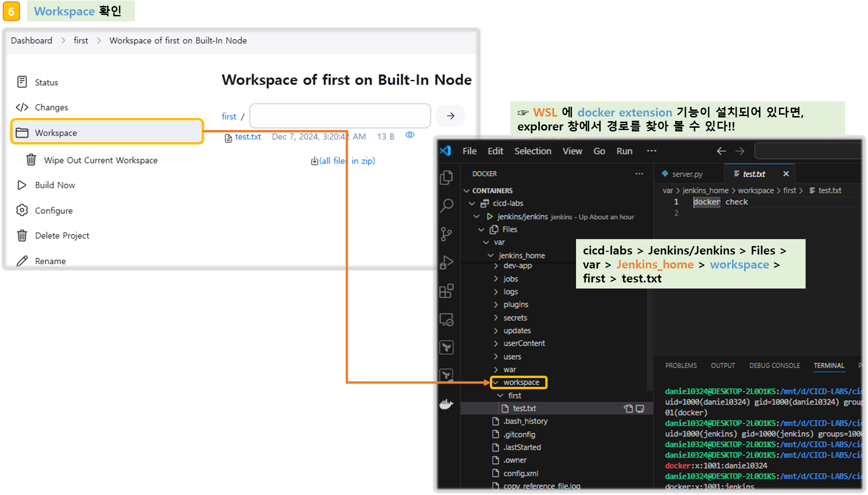The image size is (868, 495).
Task: Open the Run and Debug view
Action: [447, 262]
